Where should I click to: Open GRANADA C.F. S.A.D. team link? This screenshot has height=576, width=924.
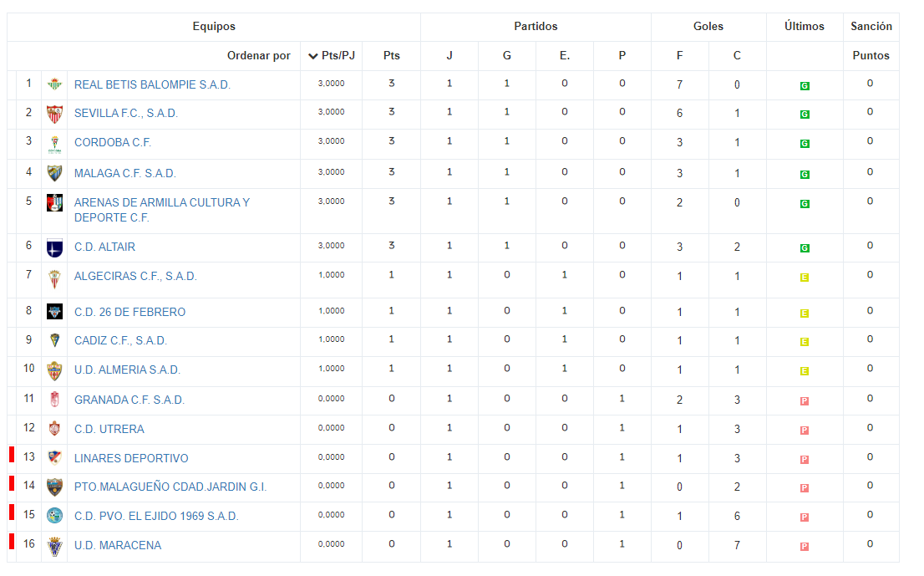point(129,400)
